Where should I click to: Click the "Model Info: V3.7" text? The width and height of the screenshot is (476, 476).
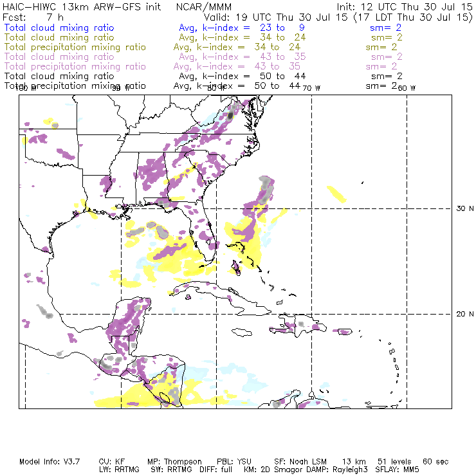pyautogui.click(x=50, y=462)
